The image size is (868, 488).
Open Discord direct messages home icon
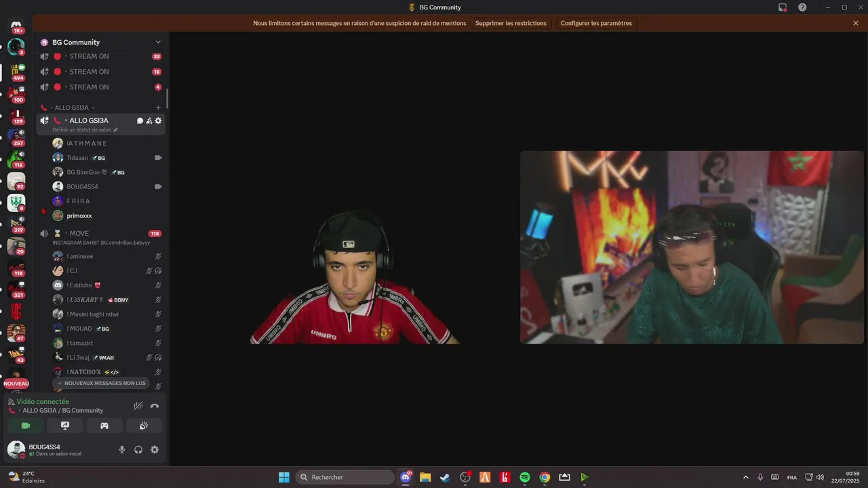[16, 26]
